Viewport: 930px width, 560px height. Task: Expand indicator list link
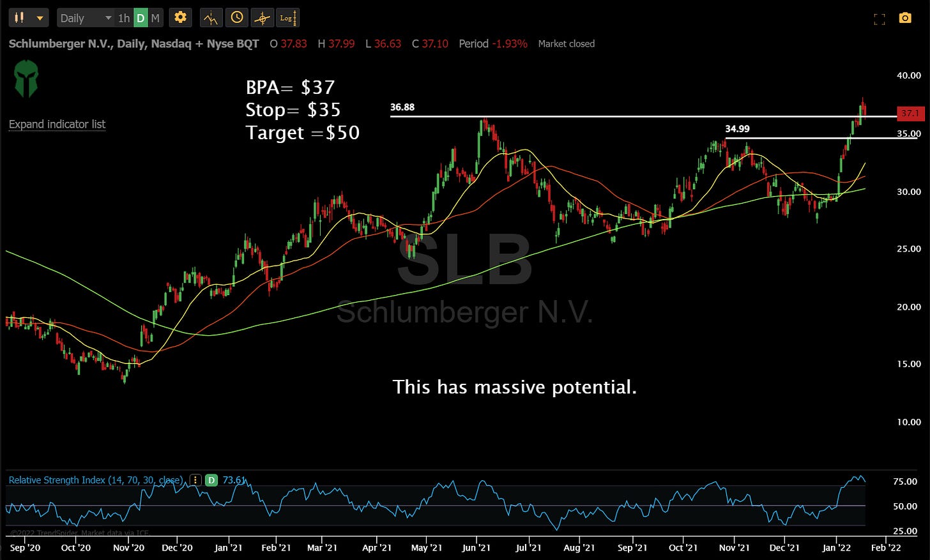tap(57, 124)
